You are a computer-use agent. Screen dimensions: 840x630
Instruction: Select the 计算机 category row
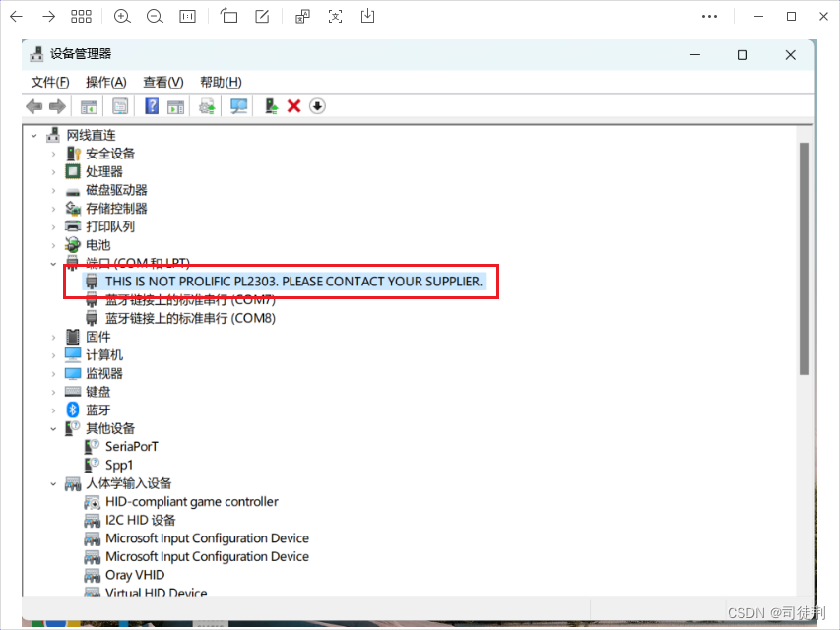point(95,354)
